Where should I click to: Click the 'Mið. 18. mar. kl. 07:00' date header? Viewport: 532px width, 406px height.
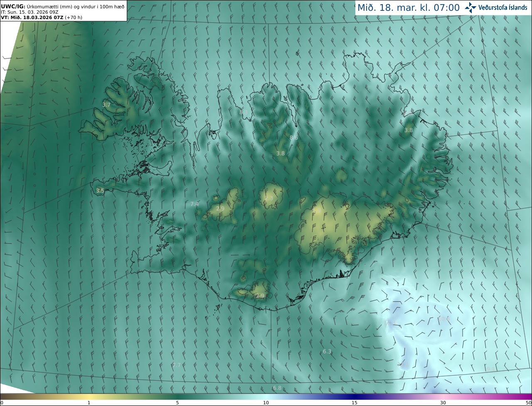(409, 7)
